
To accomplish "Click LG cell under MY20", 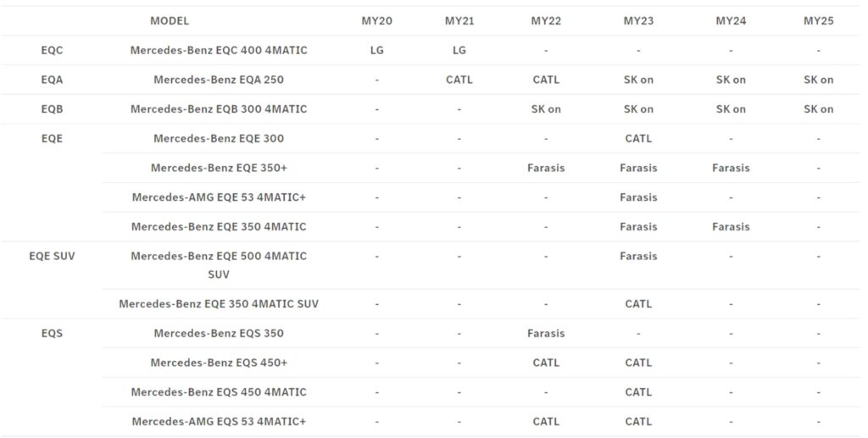I will 376,50.
